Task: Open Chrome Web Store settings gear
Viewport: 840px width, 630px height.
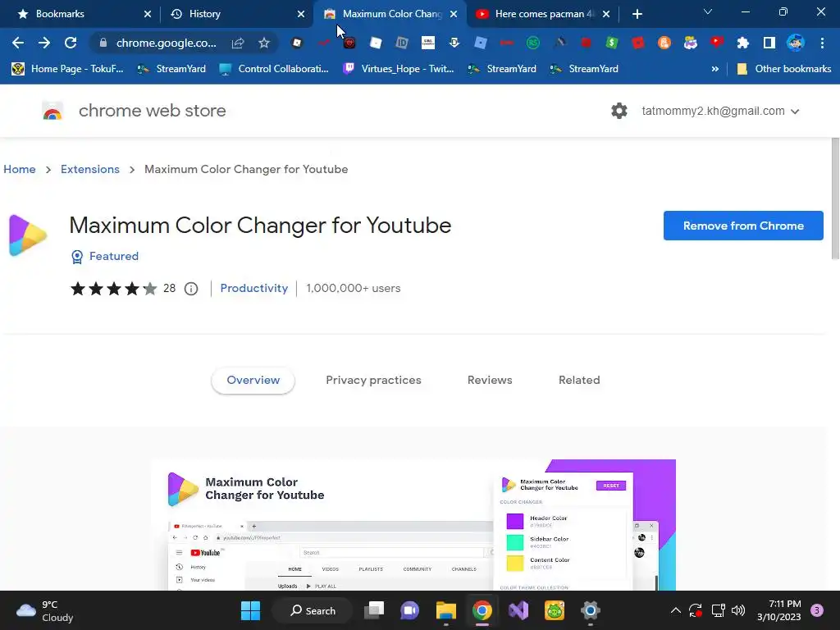Action: 619,111
